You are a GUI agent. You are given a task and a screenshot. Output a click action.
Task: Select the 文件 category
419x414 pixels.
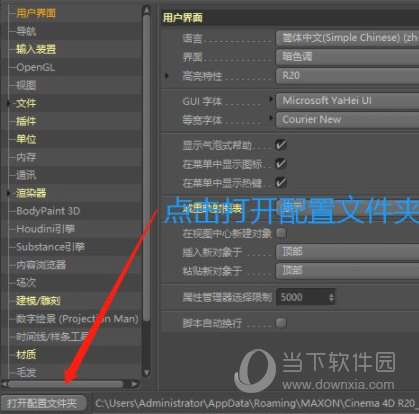click(x=26, y=103)
